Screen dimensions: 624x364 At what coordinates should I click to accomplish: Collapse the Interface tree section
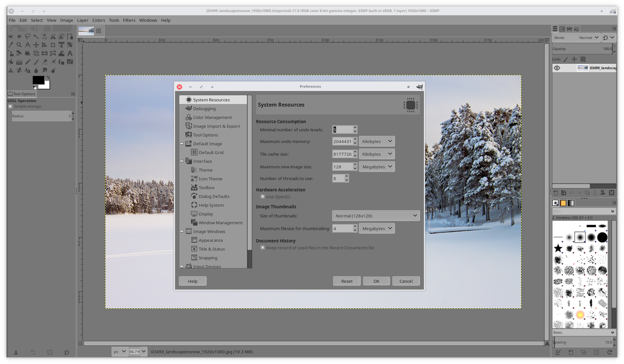click(x=182, y=161)
